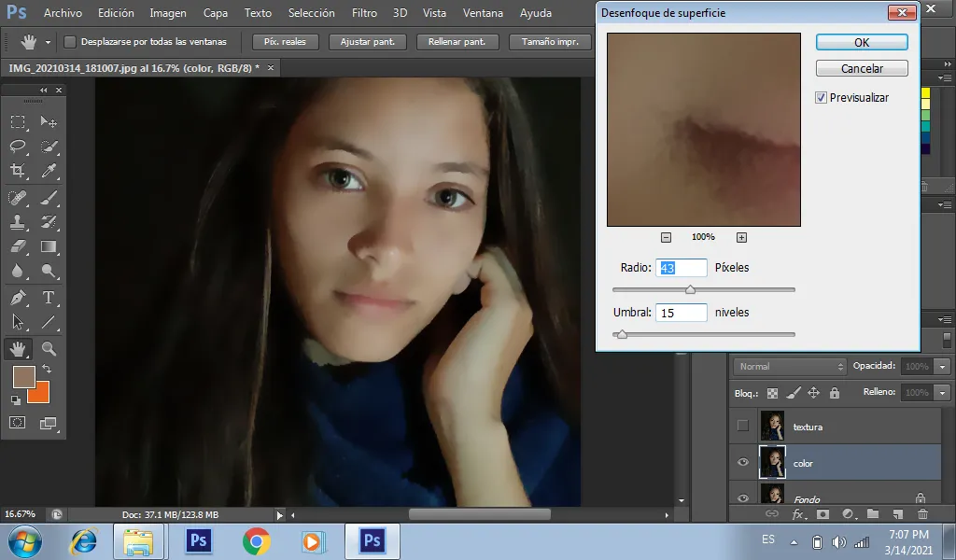The width and height of the screenshot is (956, 560).
Task: Toggle lock layer position
Action: 813,393
